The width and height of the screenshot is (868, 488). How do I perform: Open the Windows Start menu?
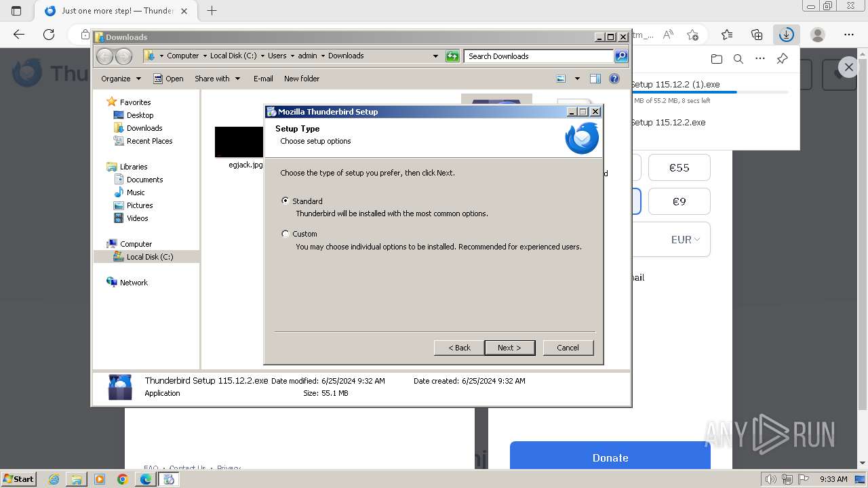18,479
